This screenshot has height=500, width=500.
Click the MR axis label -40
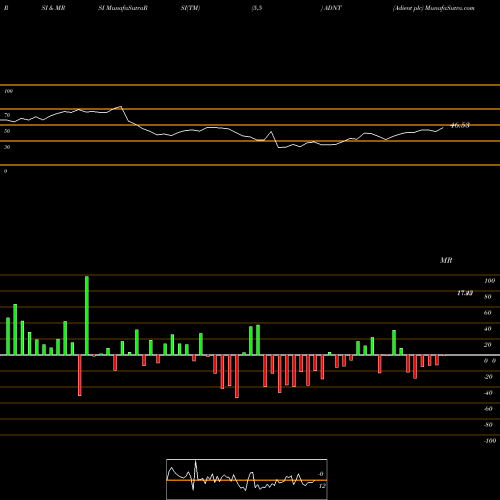coord(488,393)
